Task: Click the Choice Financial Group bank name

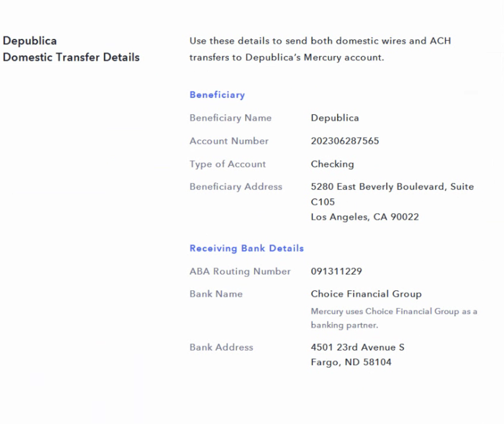Action: (x=366, y=294)
